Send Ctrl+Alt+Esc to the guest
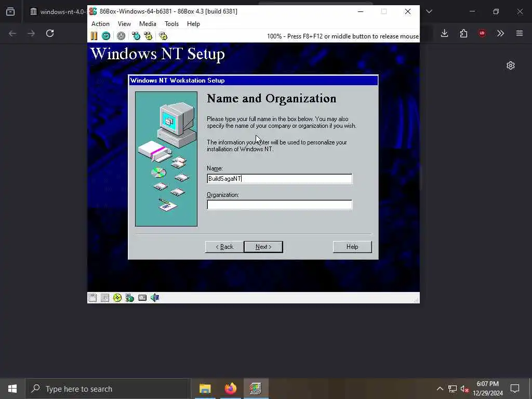The image size is (532, 399). tap(148, 36)
